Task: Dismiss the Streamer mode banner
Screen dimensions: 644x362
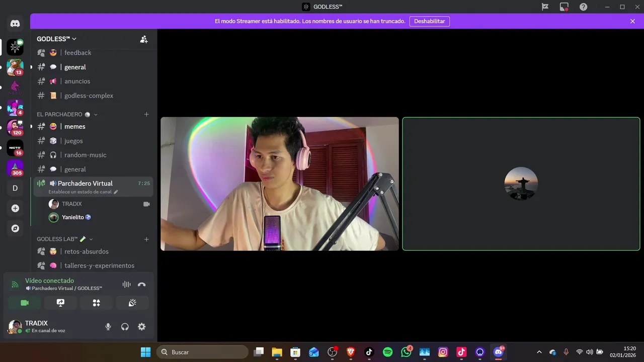Action: point(632,22)
